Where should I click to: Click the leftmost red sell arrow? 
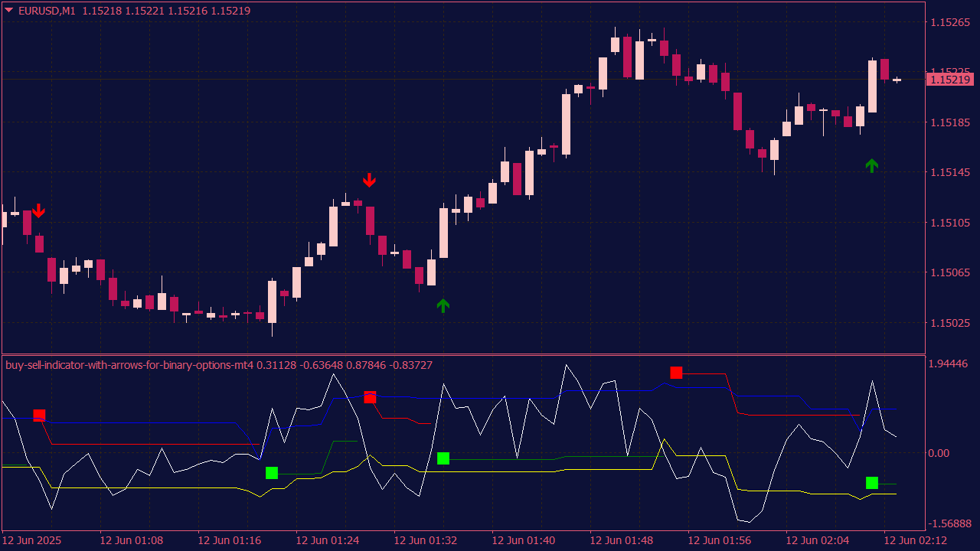pyautogui.click(x=38, y=210)
